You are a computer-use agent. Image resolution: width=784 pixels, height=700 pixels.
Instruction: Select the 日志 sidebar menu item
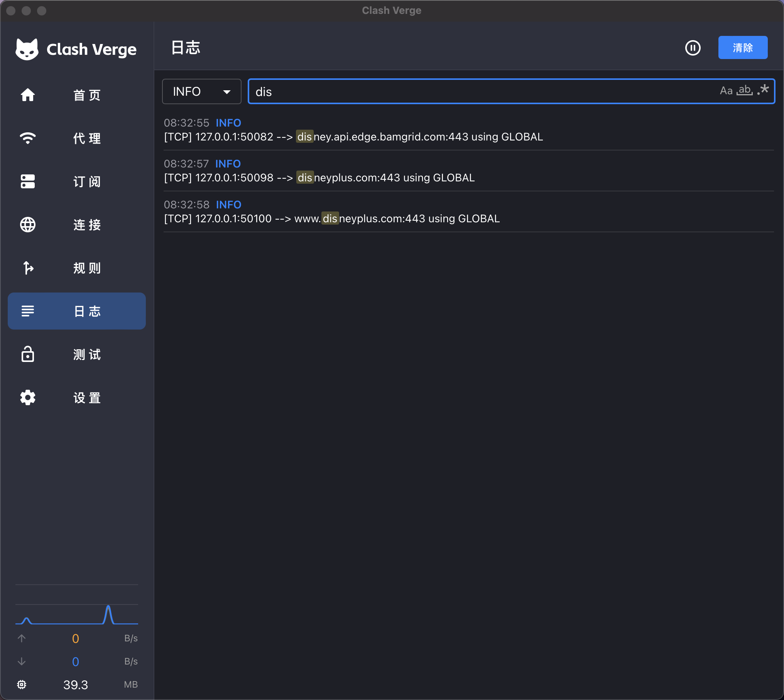77,311
